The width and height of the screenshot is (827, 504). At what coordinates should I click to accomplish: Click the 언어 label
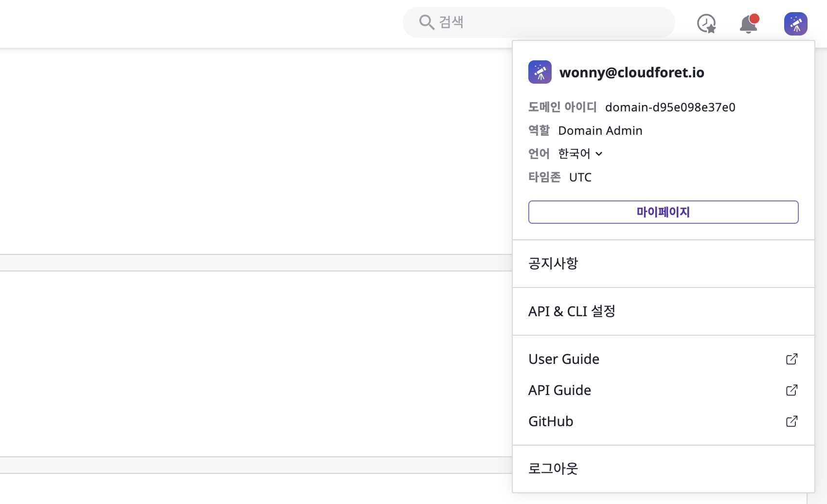coord(539,154)
